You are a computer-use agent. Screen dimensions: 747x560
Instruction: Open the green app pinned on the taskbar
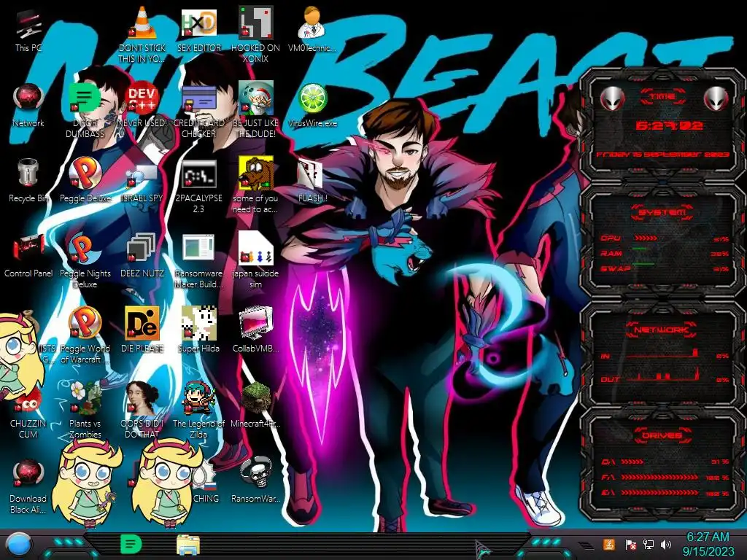pos(131,544)
